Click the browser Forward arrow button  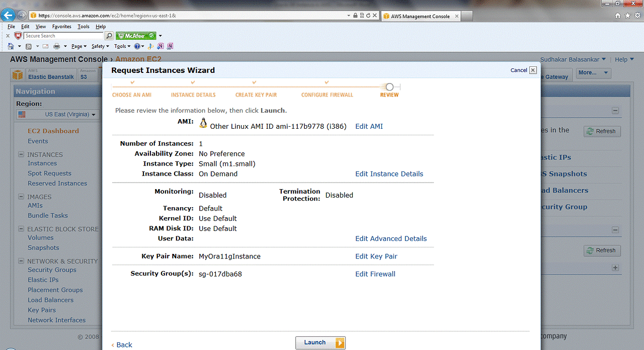[x=22, y=16]
